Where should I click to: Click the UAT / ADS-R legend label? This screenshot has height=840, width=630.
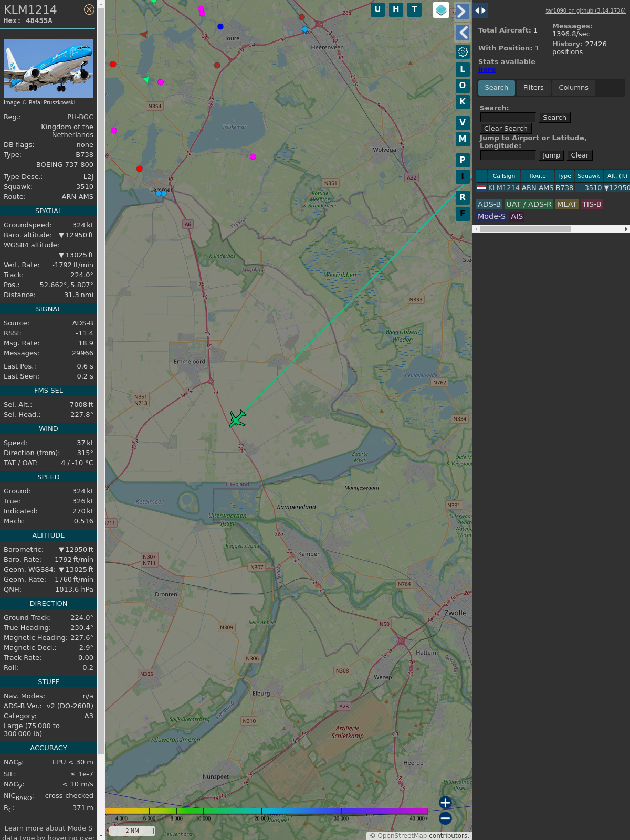[x=529, y=205]
